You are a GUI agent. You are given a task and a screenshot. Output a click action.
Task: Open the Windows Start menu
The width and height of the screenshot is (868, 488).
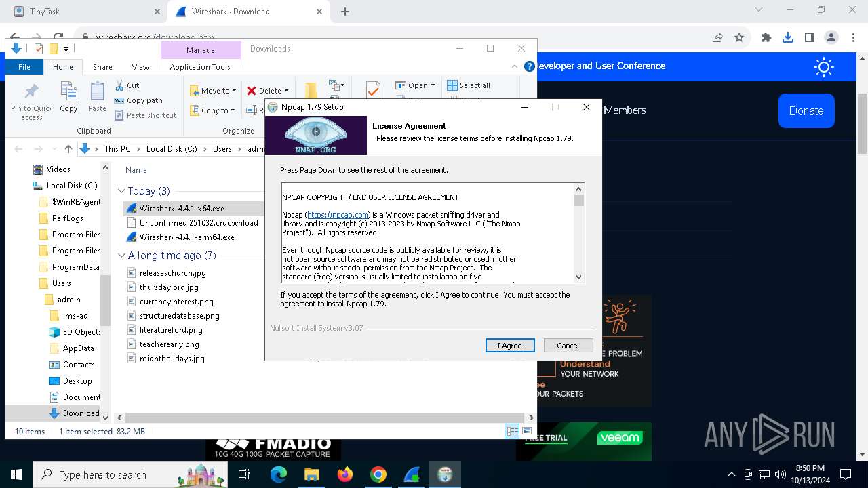pyautogui.click(x=16, y=474)
